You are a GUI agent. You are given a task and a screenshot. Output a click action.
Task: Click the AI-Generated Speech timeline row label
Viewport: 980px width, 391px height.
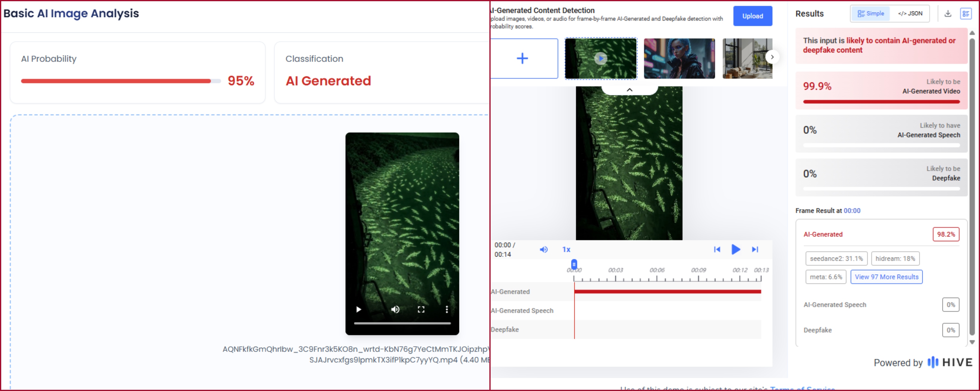click(522, 310)
